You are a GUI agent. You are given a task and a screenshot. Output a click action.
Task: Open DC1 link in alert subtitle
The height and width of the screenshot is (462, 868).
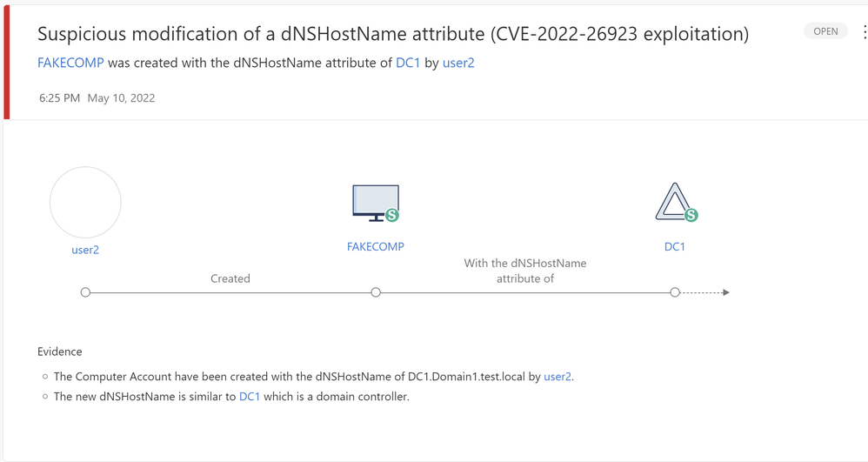(x=408, y=63)
